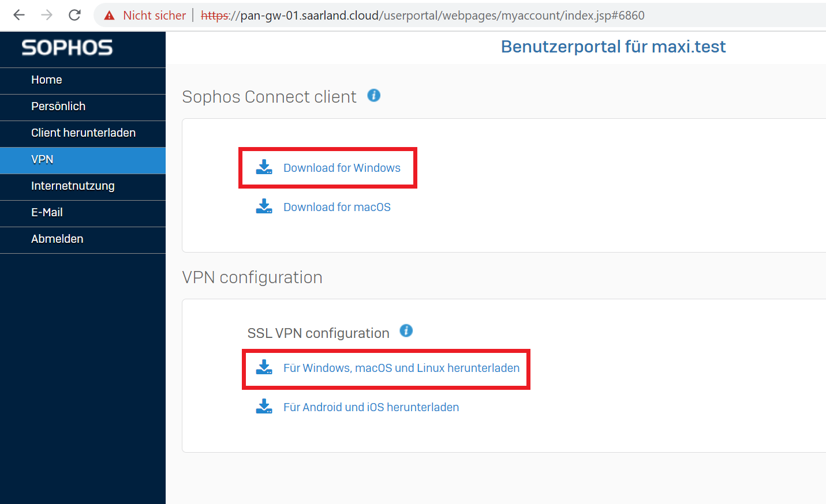Viewport: 826px width, 504px height.
Task: Go back using the browser back arrow
Action: click(19, 15)
